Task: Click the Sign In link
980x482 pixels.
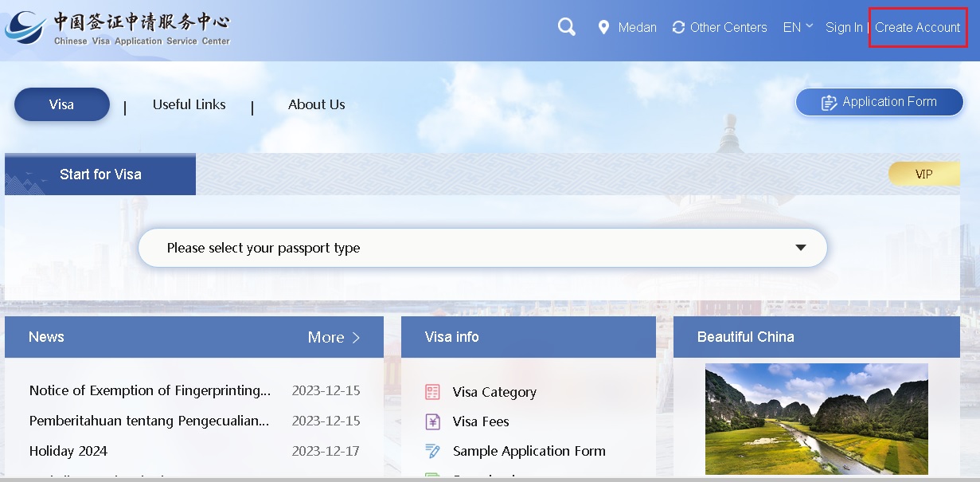Action: 844,27
